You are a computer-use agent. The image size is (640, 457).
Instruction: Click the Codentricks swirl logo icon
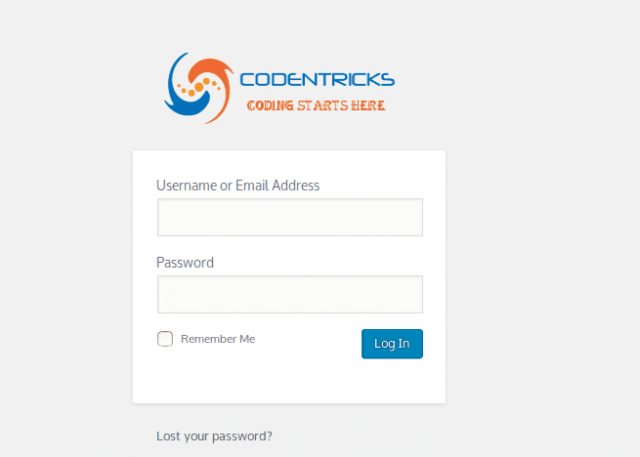click(198, 88)
